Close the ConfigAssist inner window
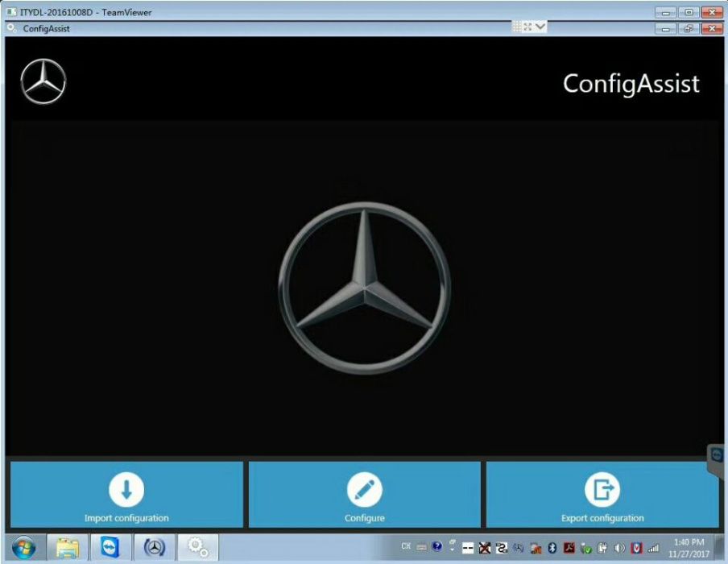Screen dimensions: 728x564 point(712,28)
